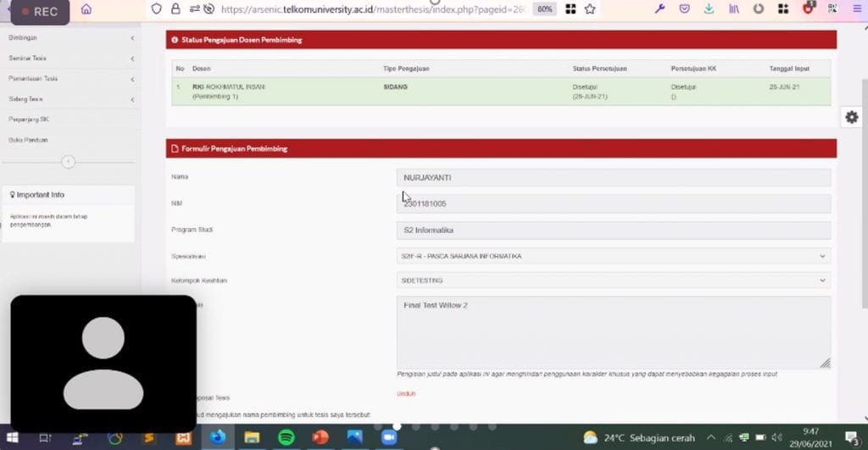868x450 pixels.
Task: Launch Zoom from the taskbar
Action: pyautogui.click(x=389, y=437)
